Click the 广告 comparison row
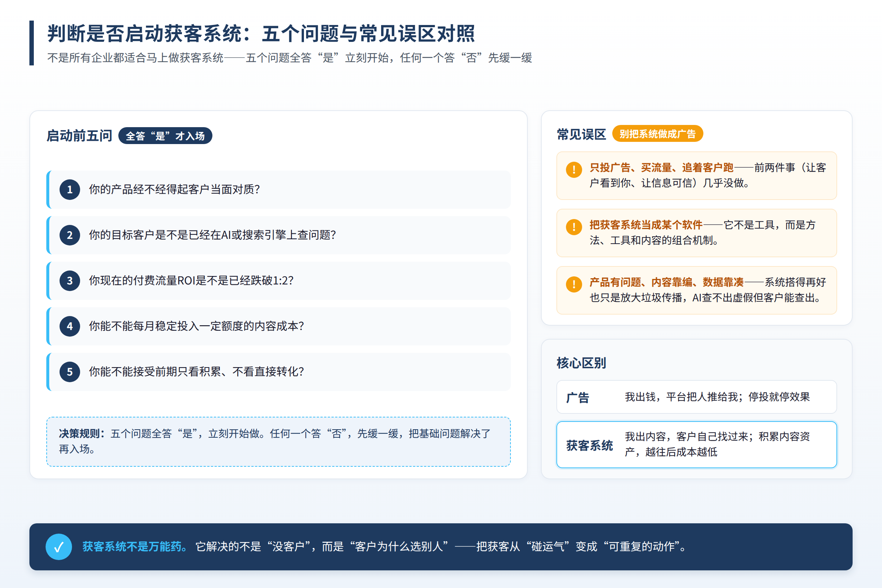This screenshot has width=882, height=588. tap(697, 397)
